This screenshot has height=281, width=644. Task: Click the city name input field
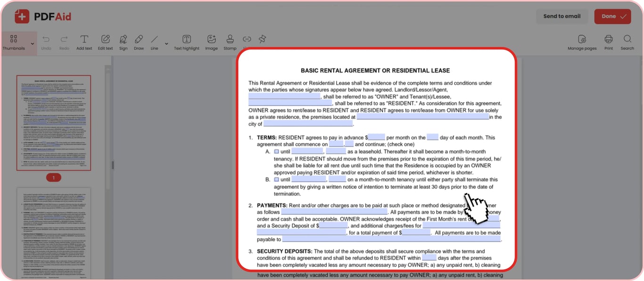[x=308, y=124]
